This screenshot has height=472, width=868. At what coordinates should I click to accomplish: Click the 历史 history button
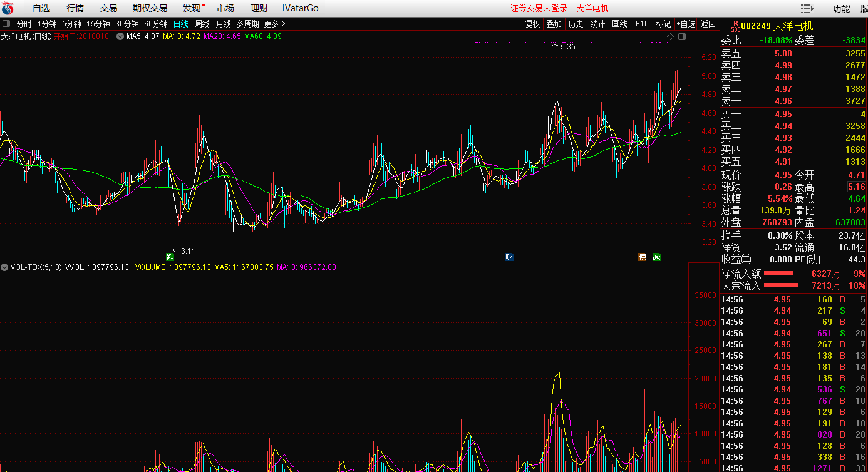coord(576,24)
